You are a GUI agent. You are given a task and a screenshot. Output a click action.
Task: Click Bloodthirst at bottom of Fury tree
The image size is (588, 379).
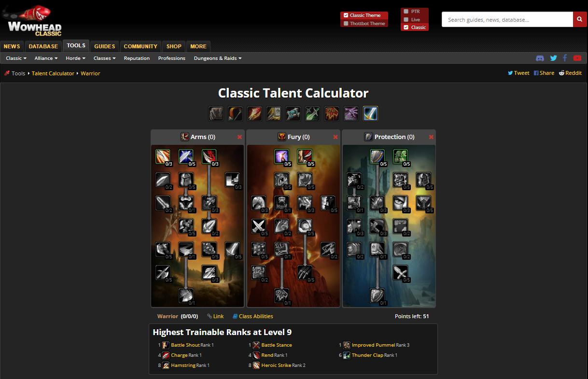tap(282, 295)
